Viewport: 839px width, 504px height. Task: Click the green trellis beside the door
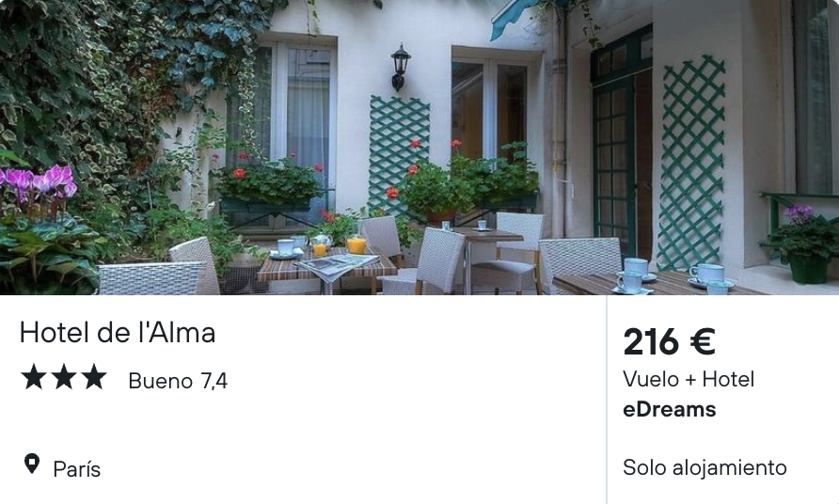coord(690,164)
